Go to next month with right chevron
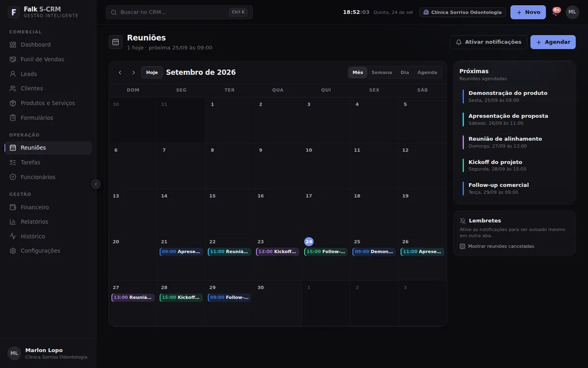The width and height of the screenshot is (588, 368). tap(133, 73)
